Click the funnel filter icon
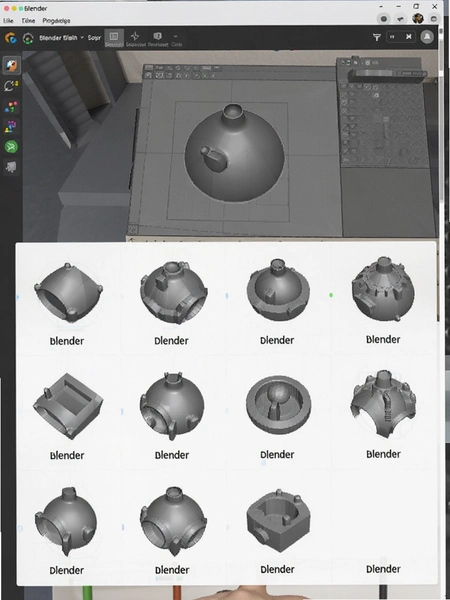This screenshot has height=600, width=450. click(x=377, y=37)
